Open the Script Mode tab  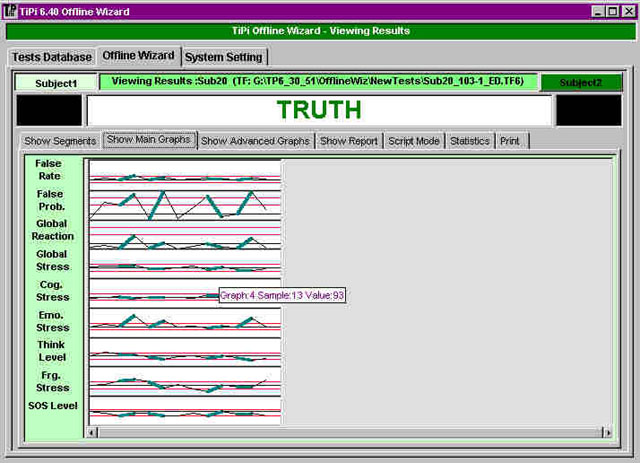413,141
